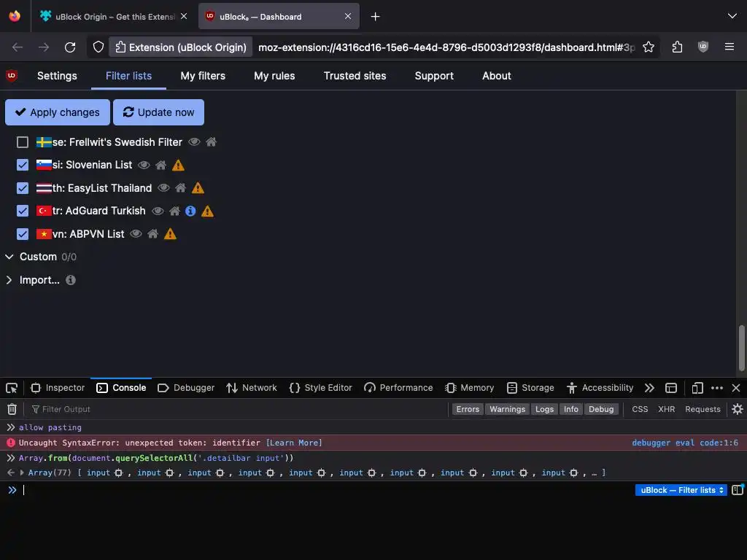Open home page icon for EasyList Thailand
This screenshot has height=560, width=747.
tap(180, 188)
